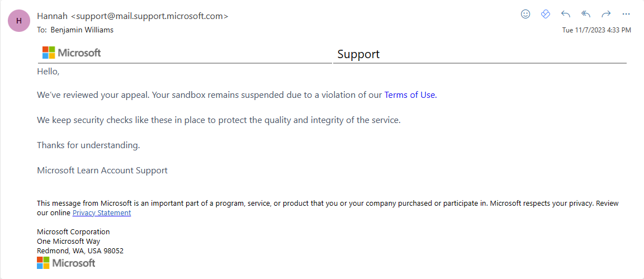Open the Privacy Statement link

tap(102, 213)
